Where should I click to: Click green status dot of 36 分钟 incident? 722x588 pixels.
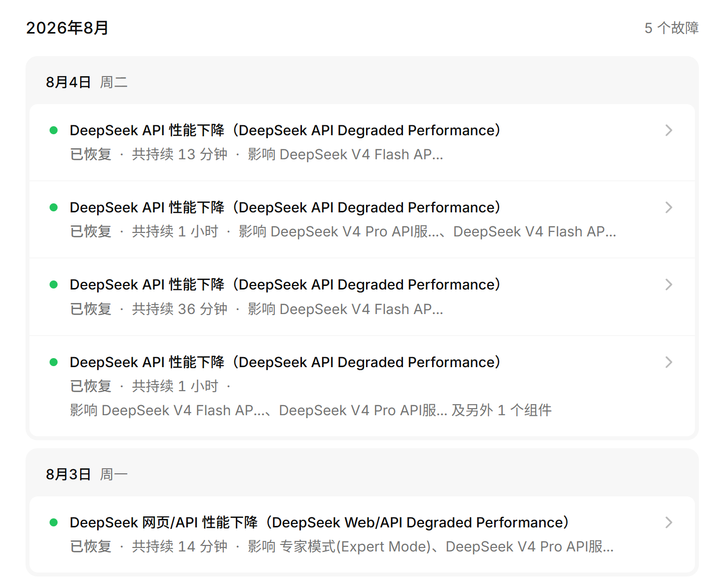(54, 284)
